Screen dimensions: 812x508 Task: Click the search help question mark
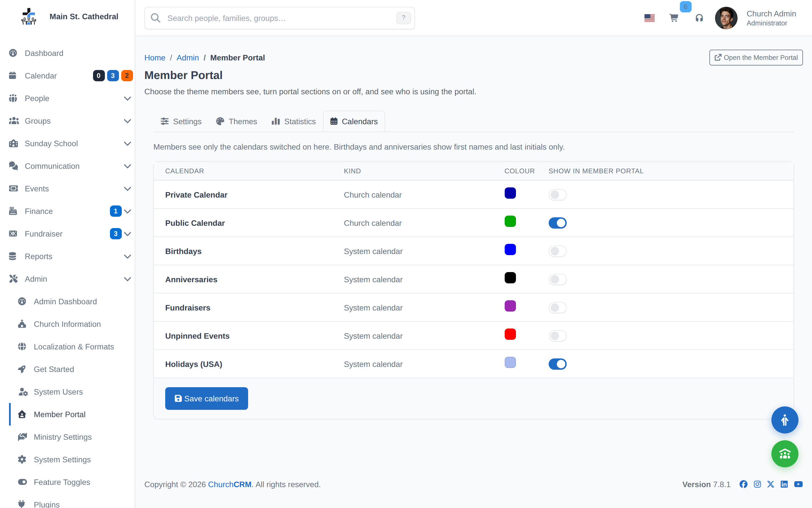[x=403, y=18]
